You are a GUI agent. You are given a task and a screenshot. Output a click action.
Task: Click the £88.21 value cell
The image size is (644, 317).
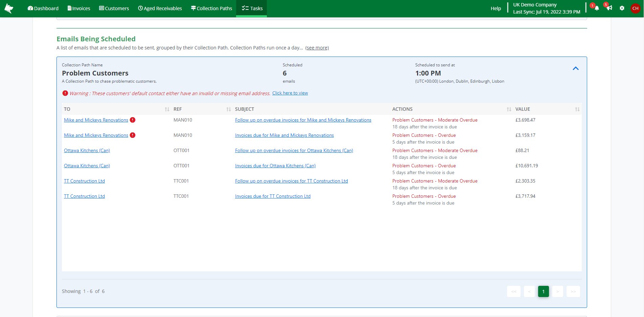522,150
